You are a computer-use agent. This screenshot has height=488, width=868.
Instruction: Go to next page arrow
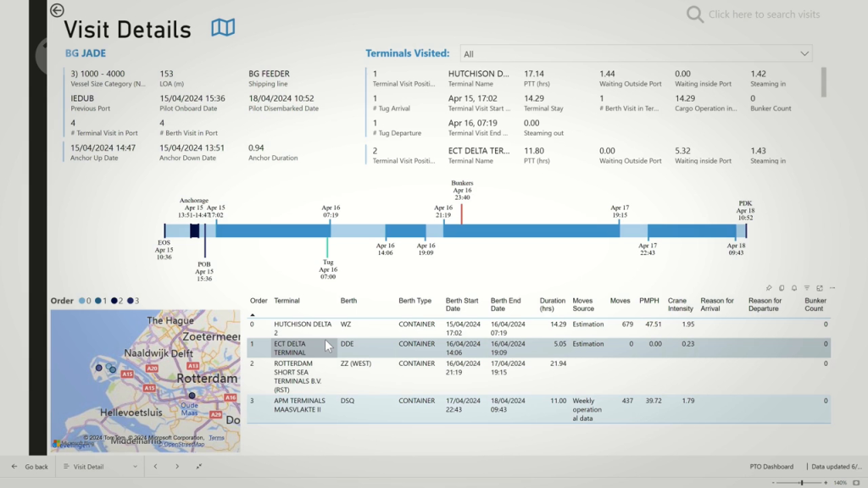click(177, 467)
